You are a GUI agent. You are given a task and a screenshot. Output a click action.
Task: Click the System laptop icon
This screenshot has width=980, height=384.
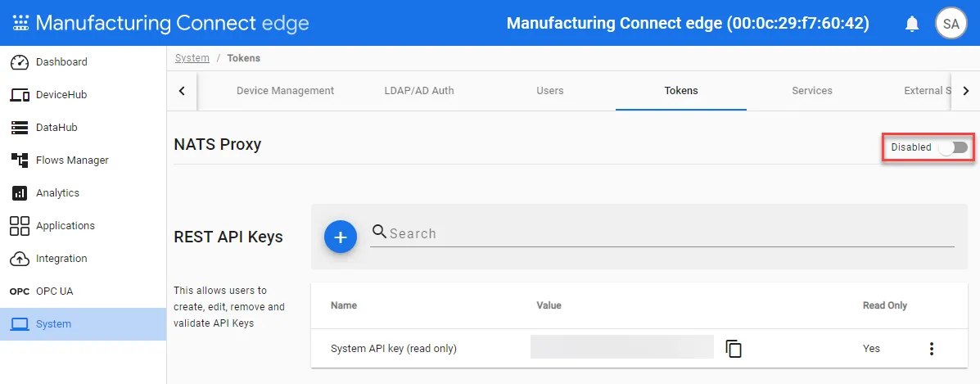pyautogui.click(x=20, y=324)
